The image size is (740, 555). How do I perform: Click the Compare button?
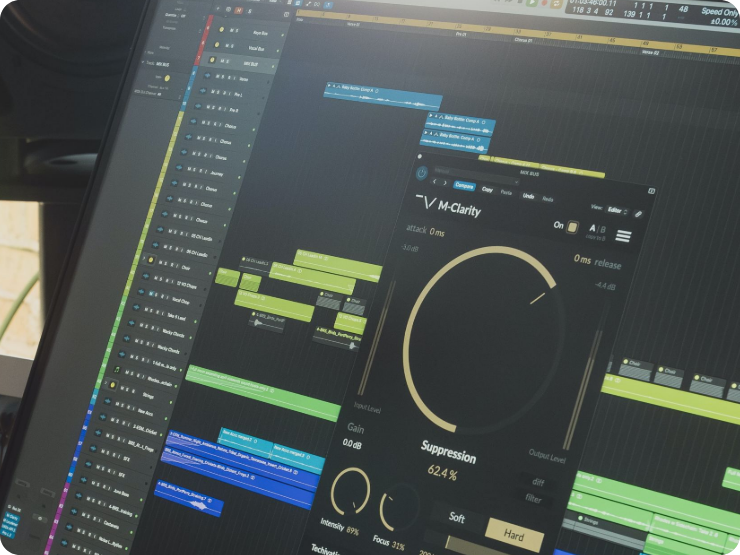click(x=464, y=186)
